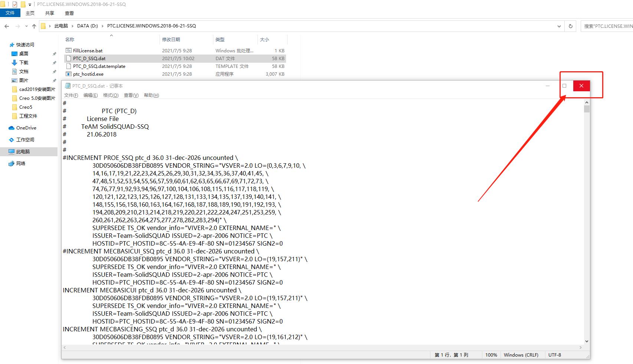Open recent locations dropdown beside forward arrow
This screenshot has height=364, width=633.
point(26,26)
